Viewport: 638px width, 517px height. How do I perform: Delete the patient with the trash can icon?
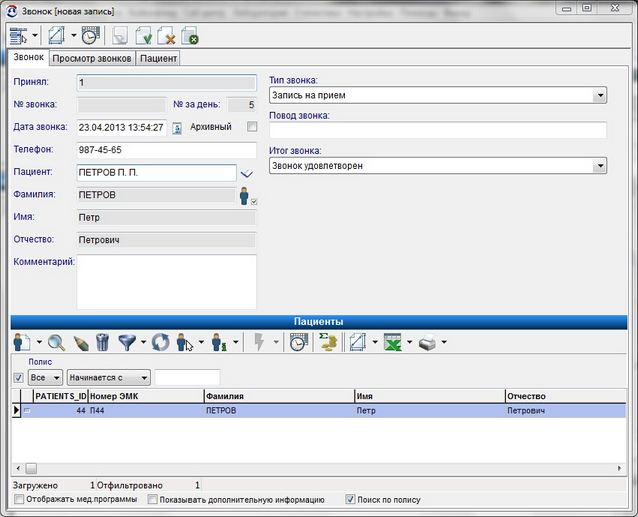pyautogui.click(x=103, y=342)
